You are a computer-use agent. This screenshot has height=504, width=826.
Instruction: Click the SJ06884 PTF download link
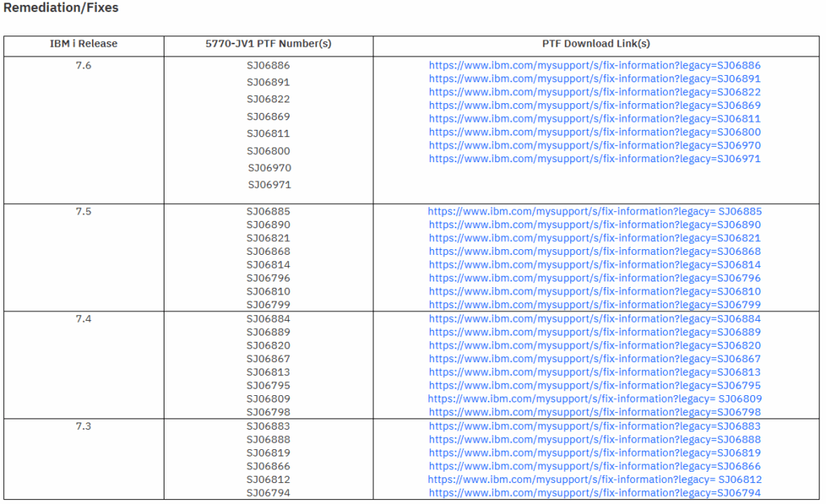[594, 319]
